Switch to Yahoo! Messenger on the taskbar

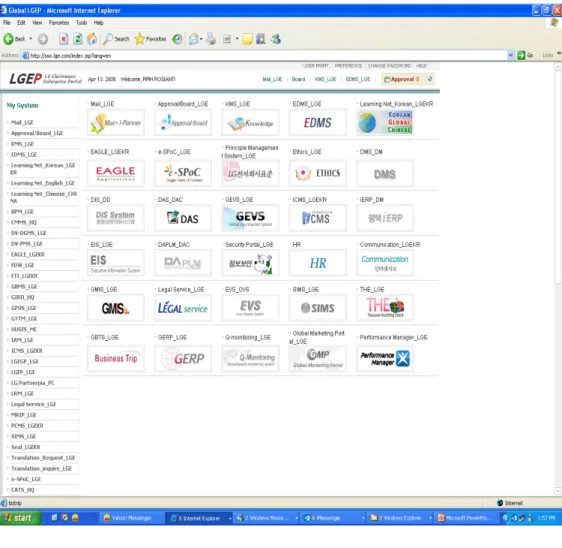click(x=131, y=518)
